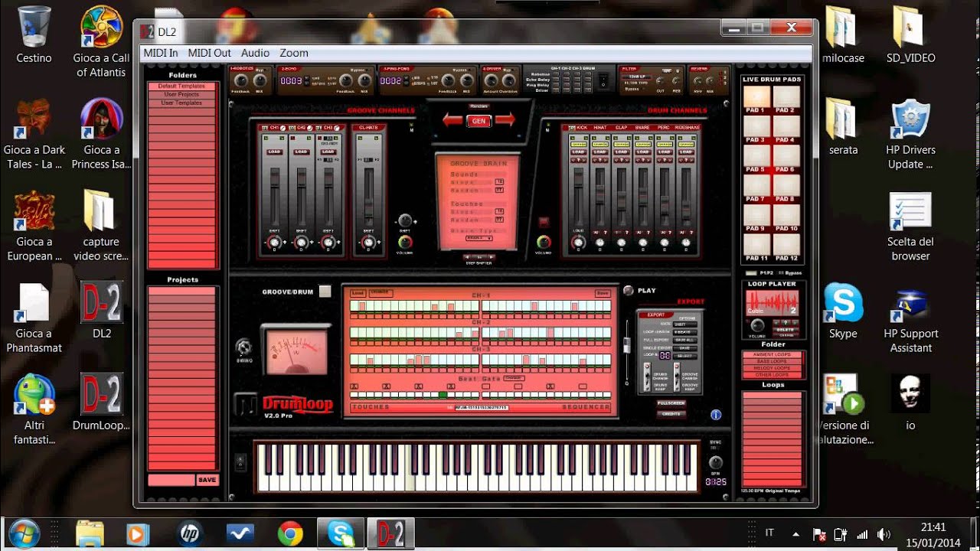Open Google Chrome from taskbar
Viewport: 980px width, 551px height.
[290, 533]
